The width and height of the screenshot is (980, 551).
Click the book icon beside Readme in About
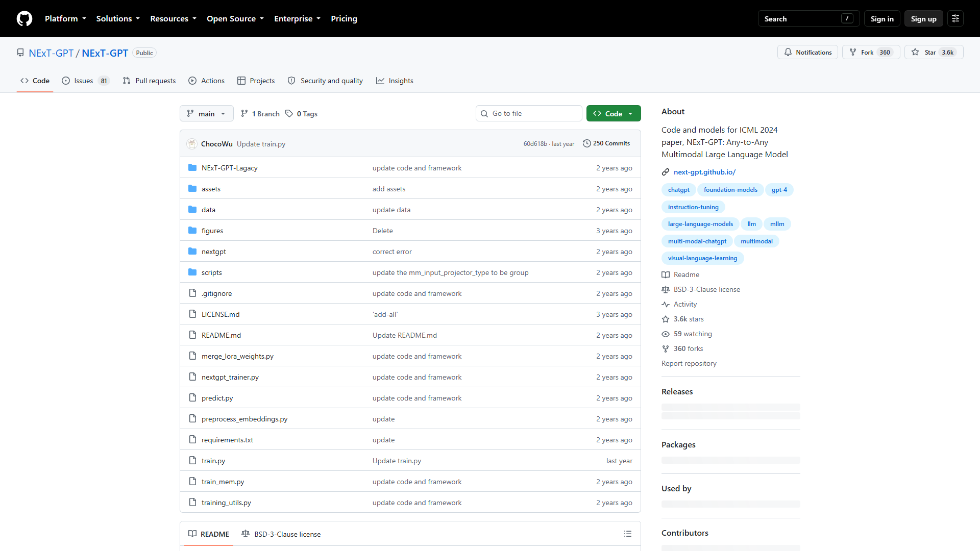[666, 275]
